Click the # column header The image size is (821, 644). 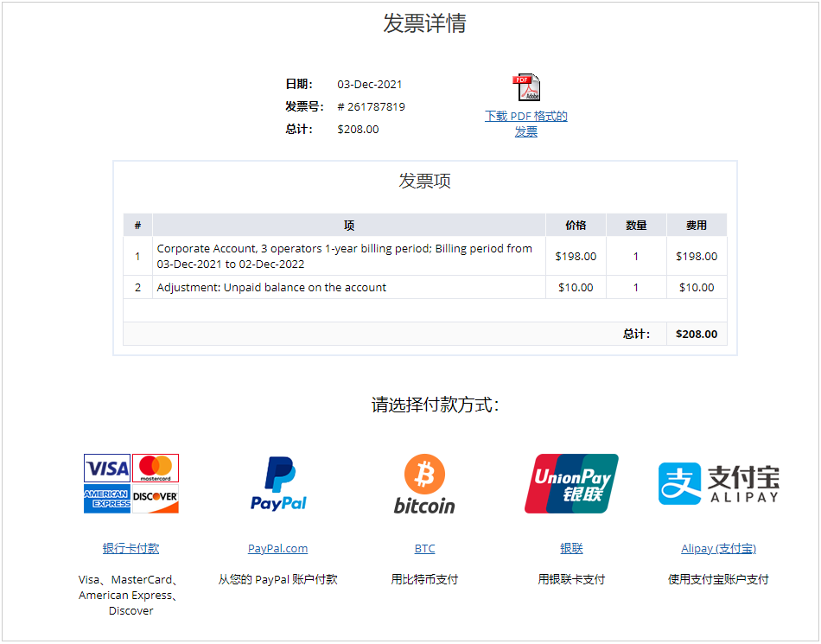click(x=137, y=225)
